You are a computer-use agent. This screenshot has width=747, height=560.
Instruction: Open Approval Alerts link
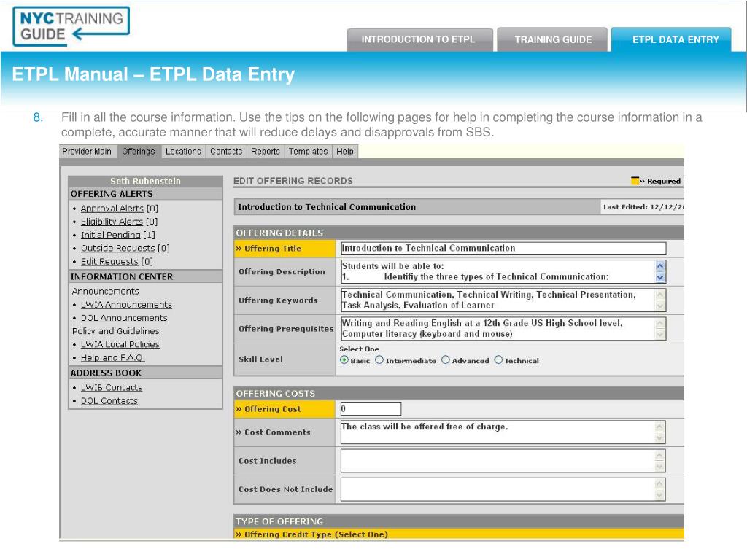(112, 209)
